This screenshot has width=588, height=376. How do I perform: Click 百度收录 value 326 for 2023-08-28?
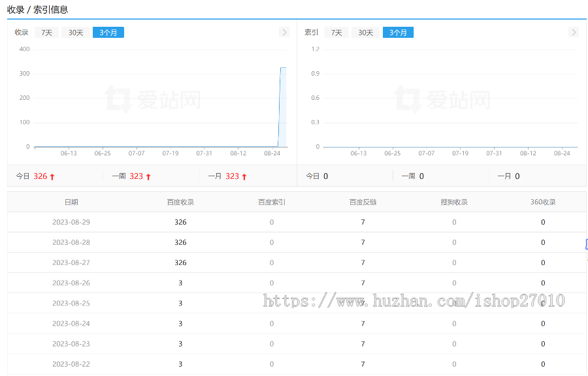click(x=180, y=242)
